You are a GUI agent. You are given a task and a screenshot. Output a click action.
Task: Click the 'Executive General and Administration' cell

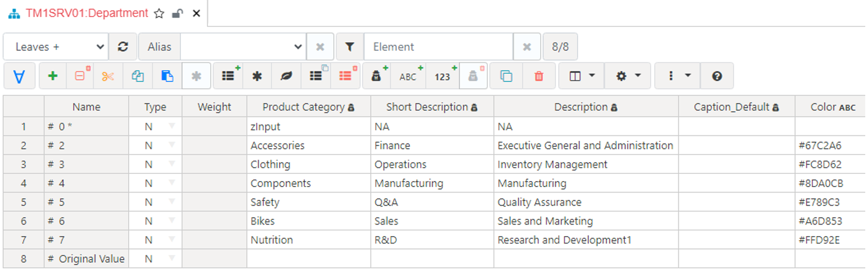point(586,145)
